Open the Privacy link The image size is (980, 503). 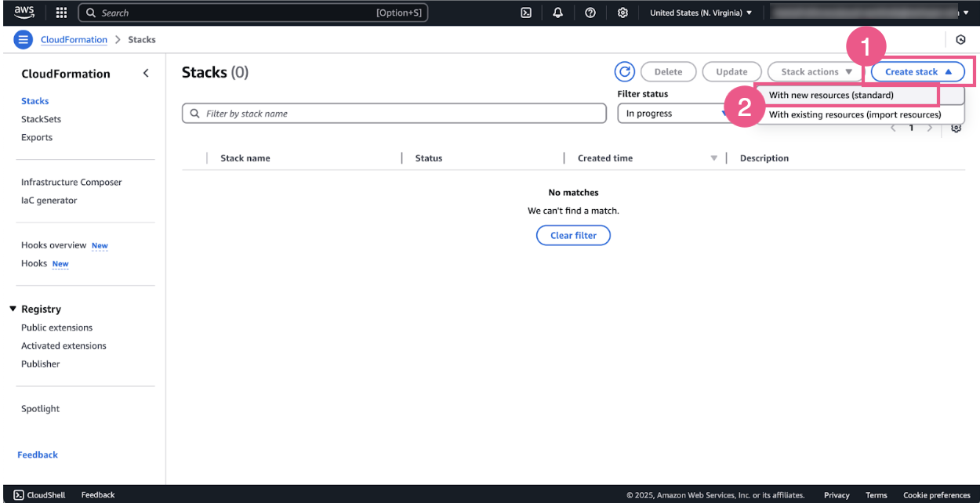837,495
